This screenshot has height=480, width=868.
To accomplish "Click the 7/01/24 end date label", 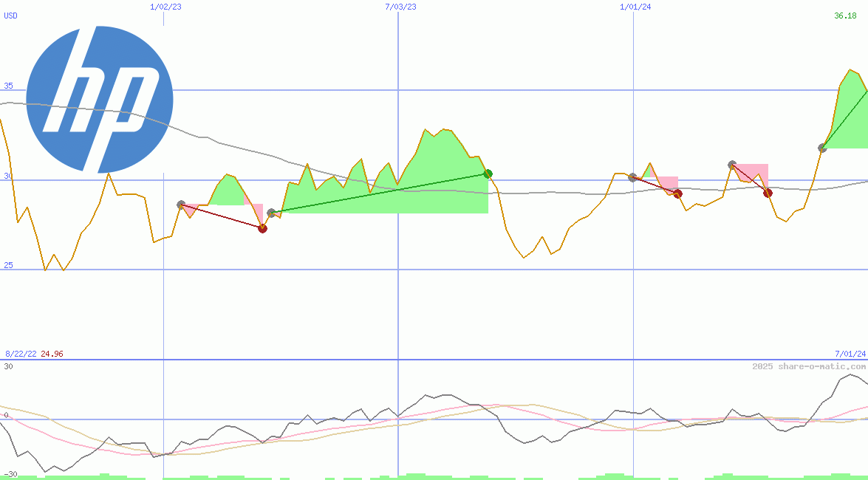I will [850, 354].
